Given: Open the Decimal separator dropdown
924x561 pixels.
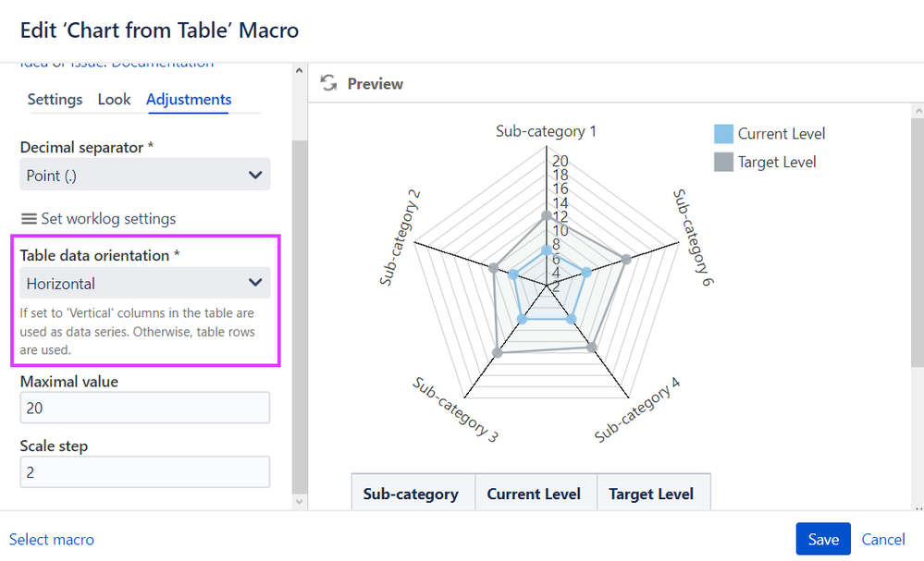Looking at the screenshot, I should (144, 175).
